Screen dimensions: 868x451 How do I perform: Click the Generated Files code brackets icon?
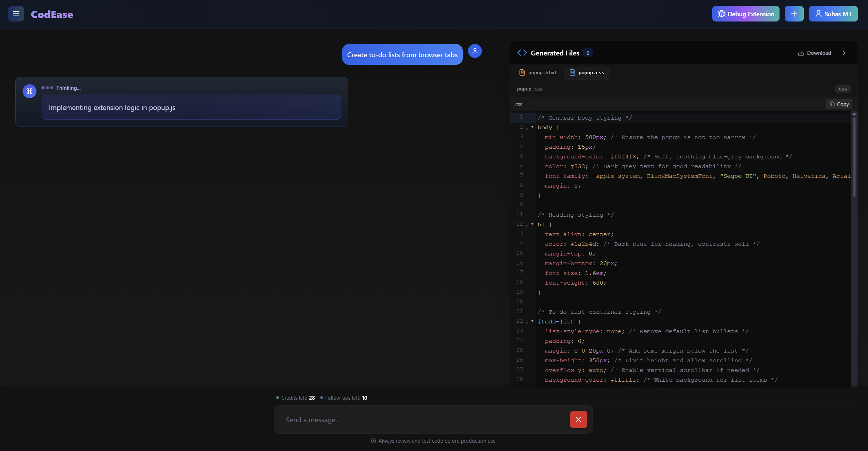tap(522, 53)
